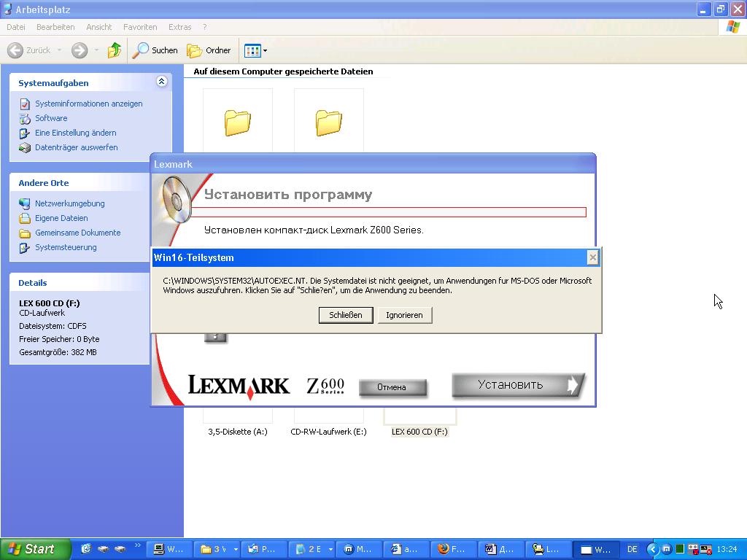Viewport: 747px width, 560px height.
Task: Click the Details panel header
Action: pyautogui.click(x=79, y=283)
